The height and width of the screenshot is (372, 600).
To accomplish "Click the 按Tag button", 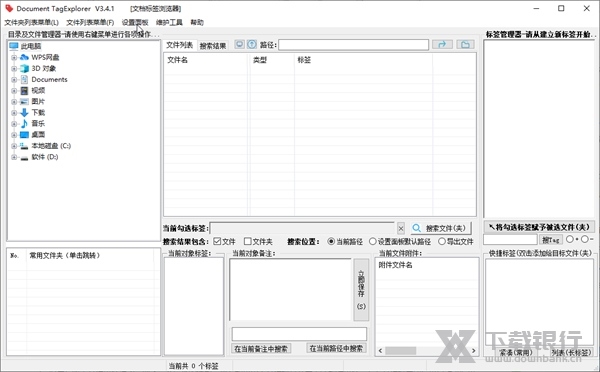I will pyautogui.click(x=551, y=240).
